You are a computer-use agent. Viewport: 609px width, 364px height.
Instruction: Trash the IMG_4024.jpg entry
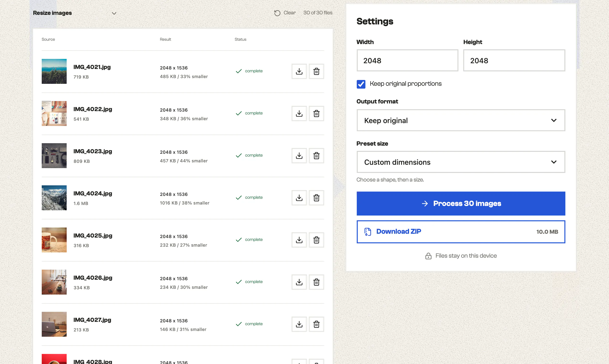tap(316, 198)
